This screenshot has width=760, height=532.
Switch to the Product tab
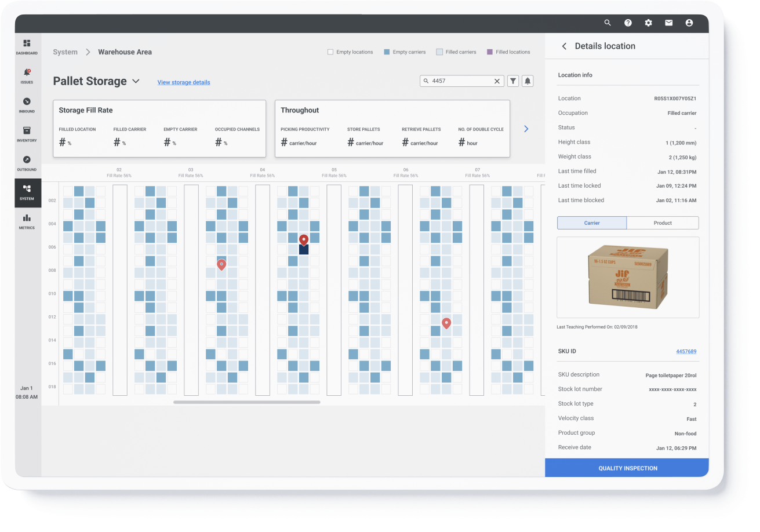[x=663, y=223]
